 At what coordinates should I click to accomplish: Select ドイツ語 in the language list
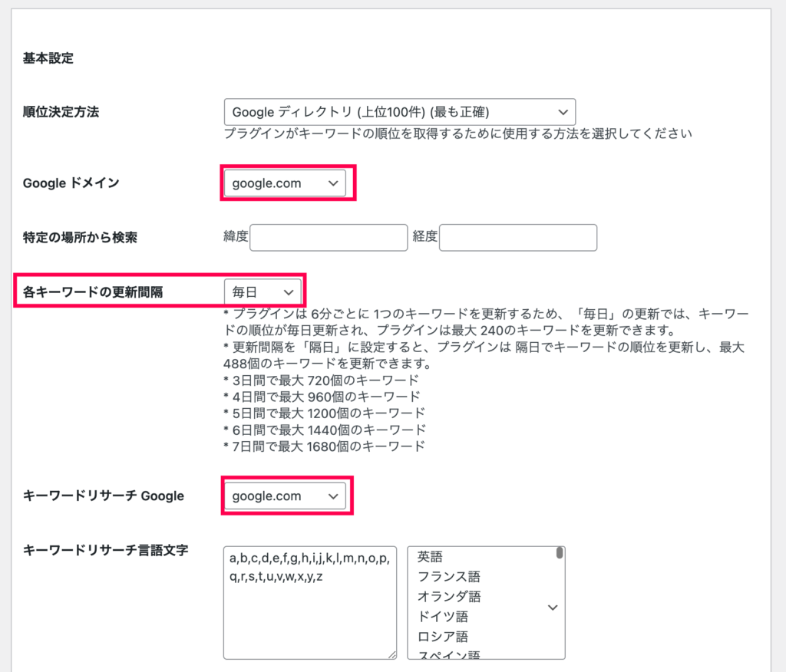point(443,616)
